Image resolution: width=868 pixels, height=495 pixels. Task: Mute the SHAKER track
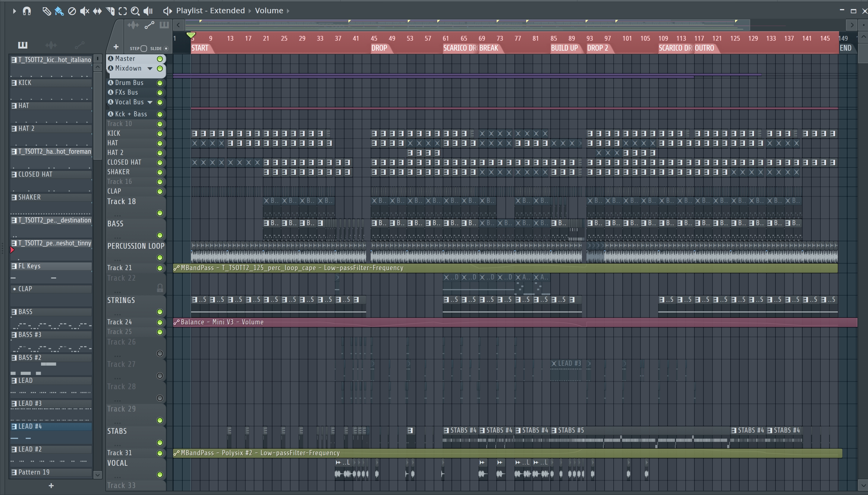(160, 172)
